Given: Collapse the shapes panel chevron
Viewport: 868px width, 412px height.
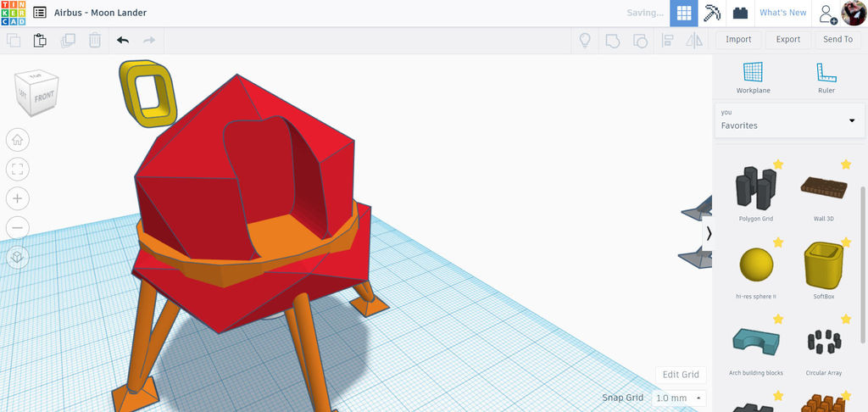Looking at the screenshot, I should pos(708,234).
